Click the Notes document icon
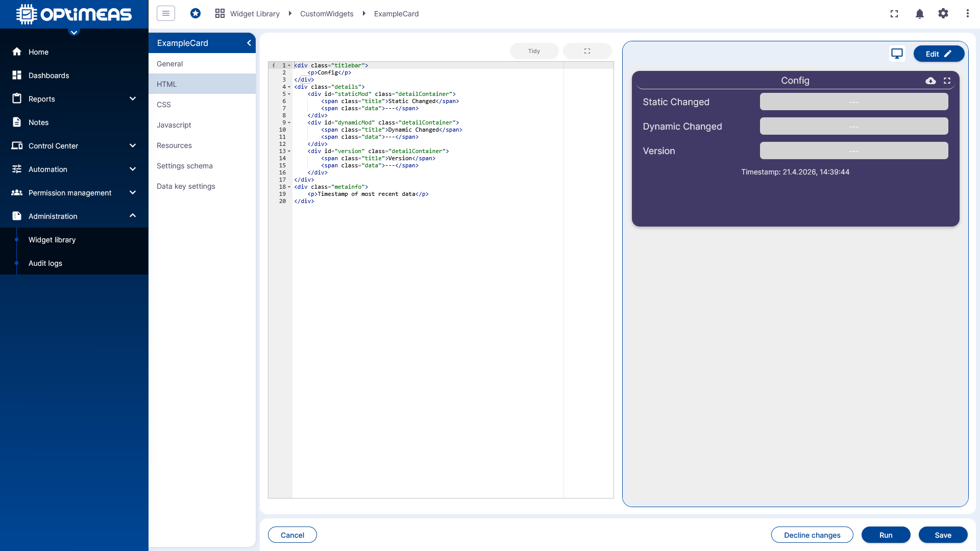Image resolution: width=980 pixels, height=551 pixels. tap(17, 122)
